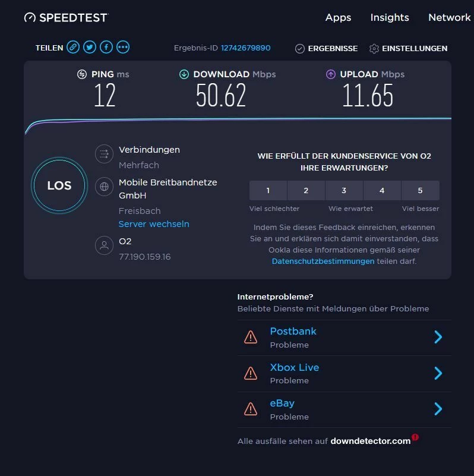The height and width of the screenshot is (476, 474).
Task: Open result ID 12742679890 link
Action: click(245, 48)
